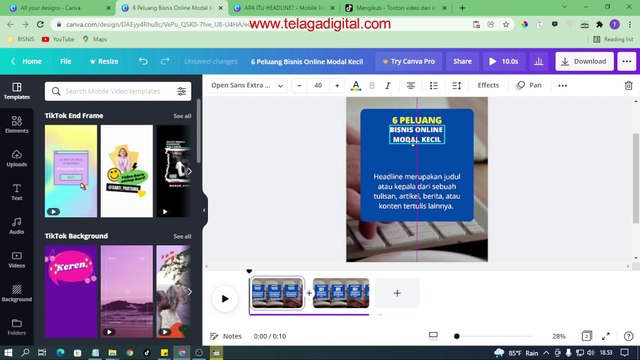Viewport: 640px width, 360px height.
Task: Select the second timeline page thumbnail
Action: tap(341, 293)
